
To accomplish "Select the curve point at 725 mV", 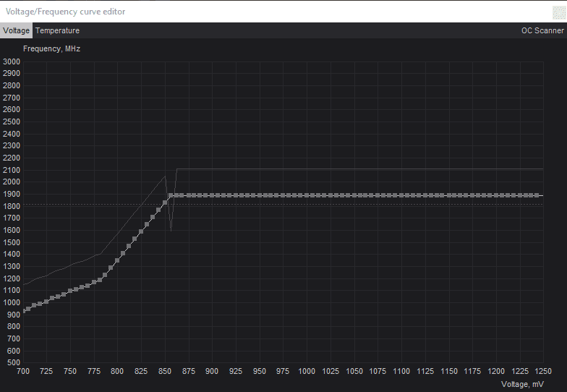I will coord(46,301).
